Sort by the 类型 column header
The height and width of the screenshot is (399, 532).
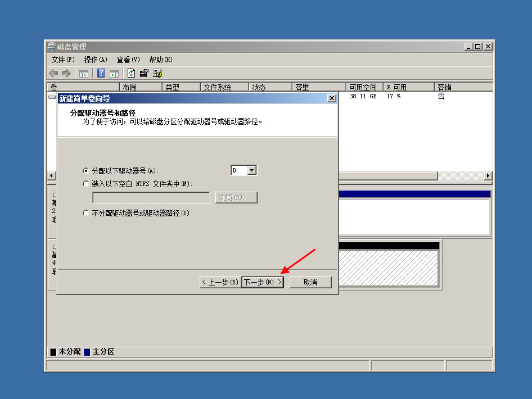pyautogui.click(x=182, y=87)
